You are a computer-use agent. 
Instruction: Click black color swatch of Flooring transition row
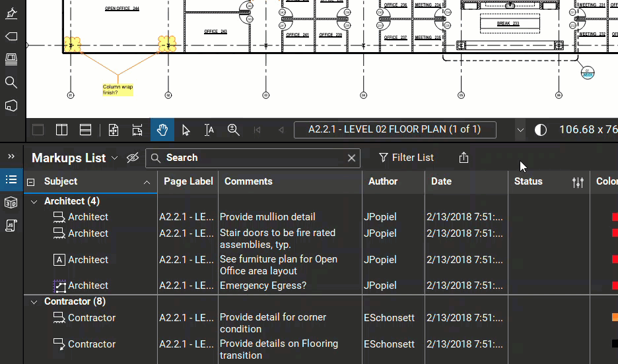coord(615,344)
